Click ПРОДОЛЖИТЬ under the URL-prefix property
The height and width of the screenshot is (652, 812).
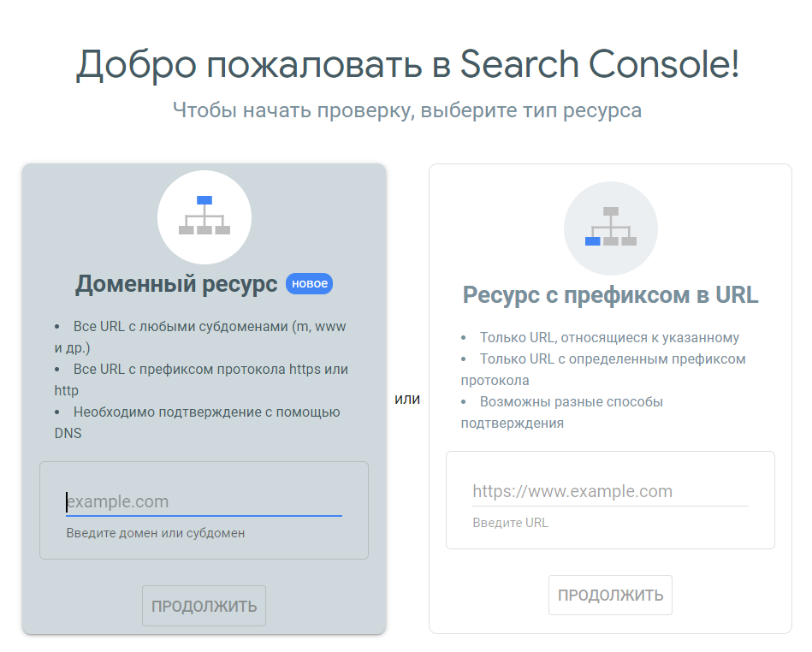(x=611, y=595)
